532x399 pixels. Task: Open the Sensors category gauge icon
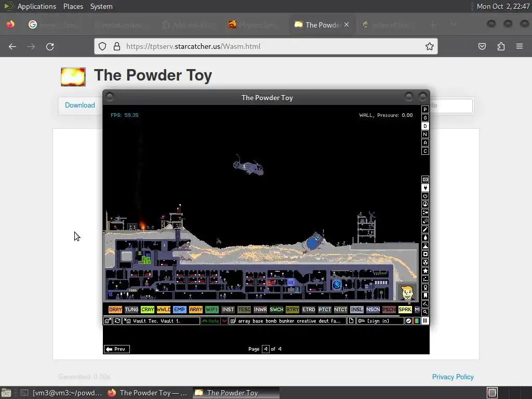point(425,204)
